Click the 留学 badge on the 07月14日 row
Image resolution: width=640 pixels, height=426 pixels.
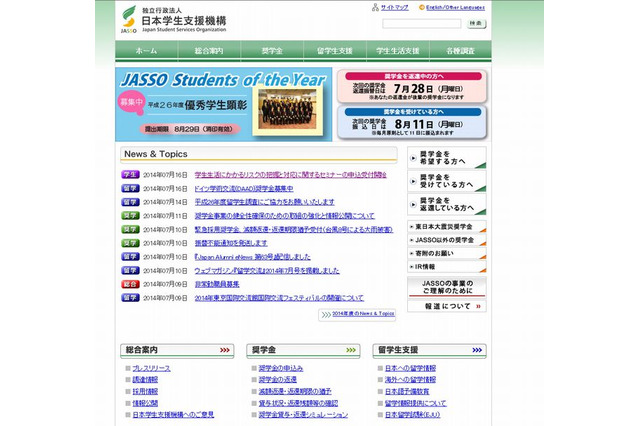[130, 202]
